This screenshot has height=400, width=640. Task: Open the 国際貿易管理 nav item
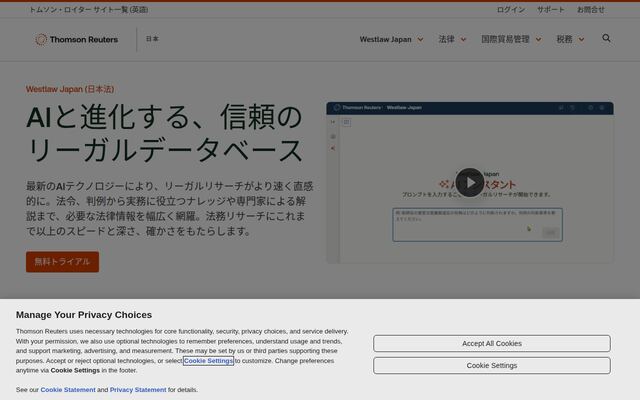[x=505, y=39]
